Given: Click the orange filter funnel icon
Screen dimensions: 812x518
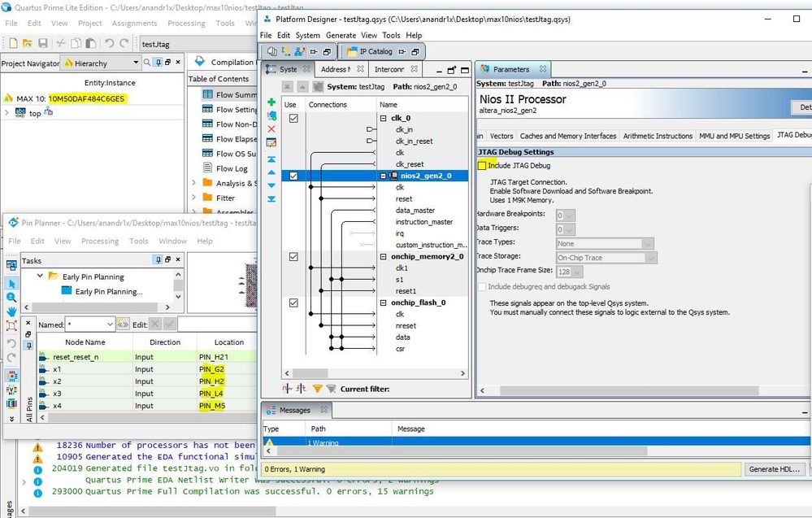Looking at the screenshot, I should [x=318, y=389].
